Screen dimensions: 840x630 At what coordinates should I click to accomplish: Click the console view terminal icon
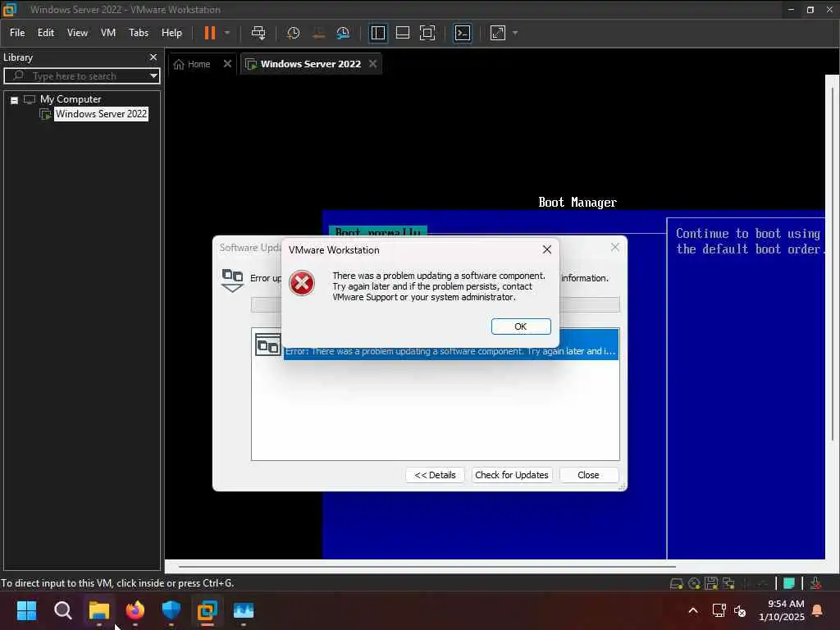coord(463,33)
